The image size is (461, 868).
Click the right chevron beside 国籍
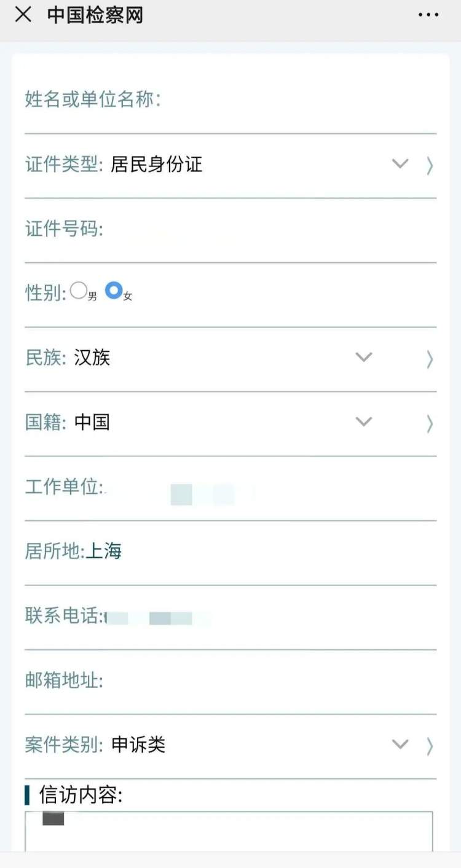[x=430, y=423]
